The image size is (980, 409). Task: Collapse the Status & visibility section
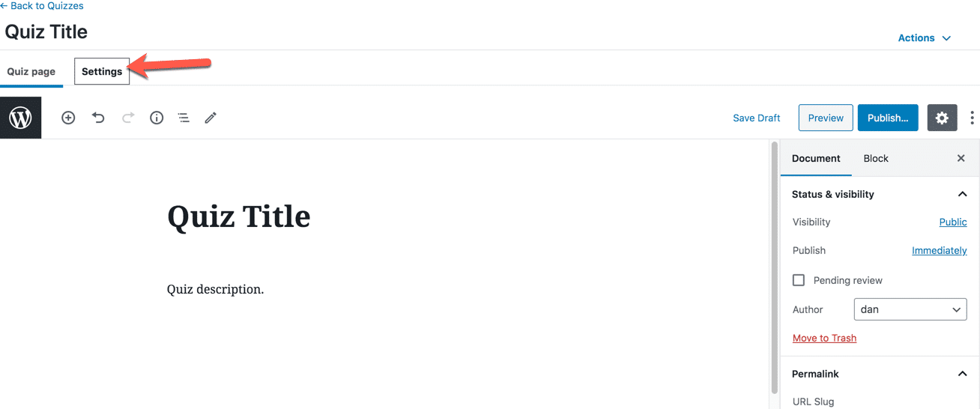click(x=962, y=194)
